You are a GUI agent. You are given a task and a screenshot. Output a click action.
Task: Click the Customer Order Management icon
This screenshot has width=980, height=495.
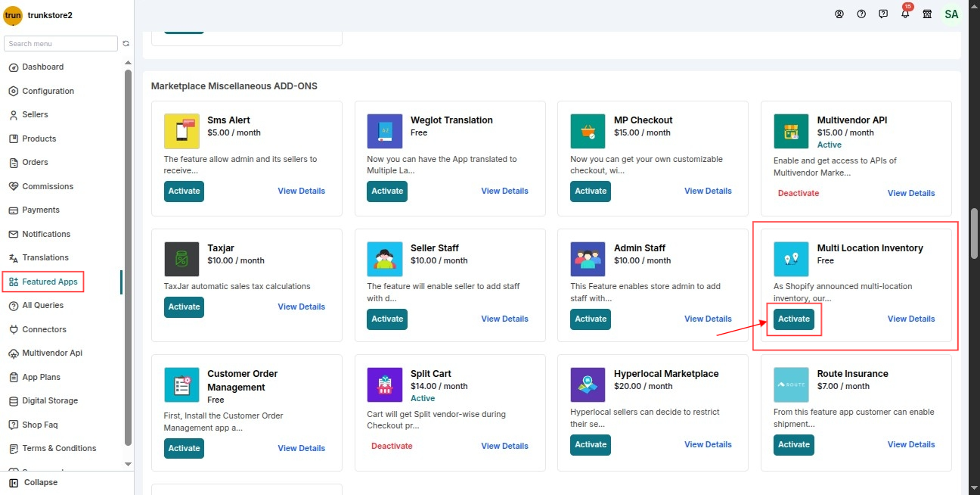pyautogui.click(x=181, y=385)
